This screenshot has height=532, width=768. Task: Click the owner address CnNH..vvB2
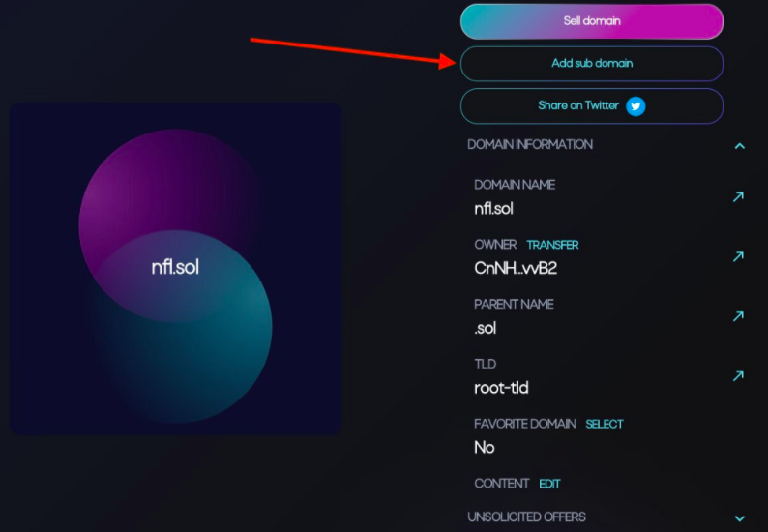(x=516, y=269)
